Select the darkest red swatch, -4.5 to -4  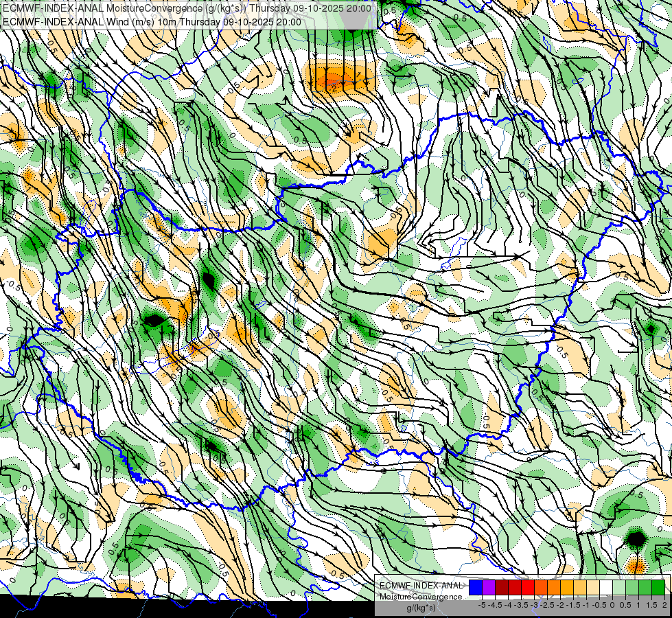click(x=502, y=588)
